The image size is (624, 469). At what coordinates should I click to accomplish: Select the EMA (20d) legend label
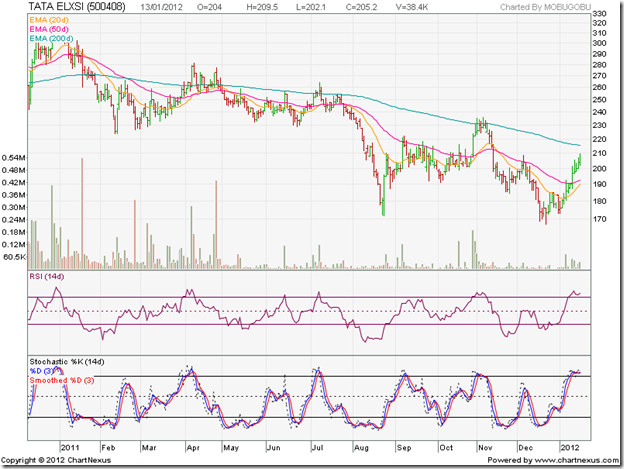click(x=50, y=20)
